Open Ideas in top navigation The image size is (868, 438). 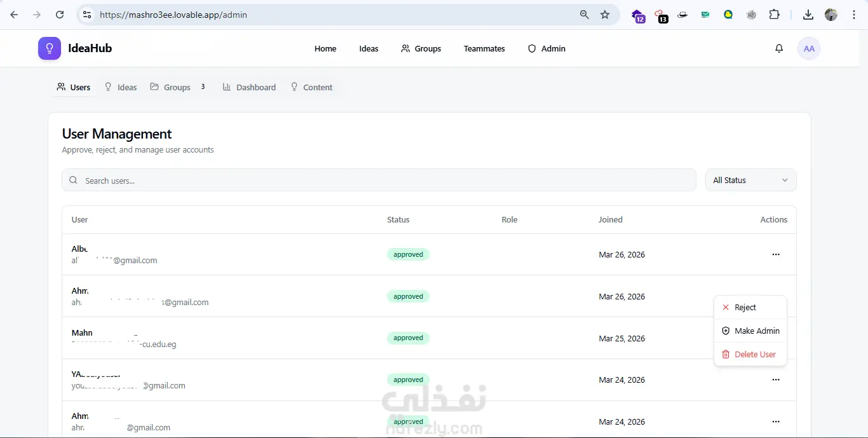tap(369, 48)
